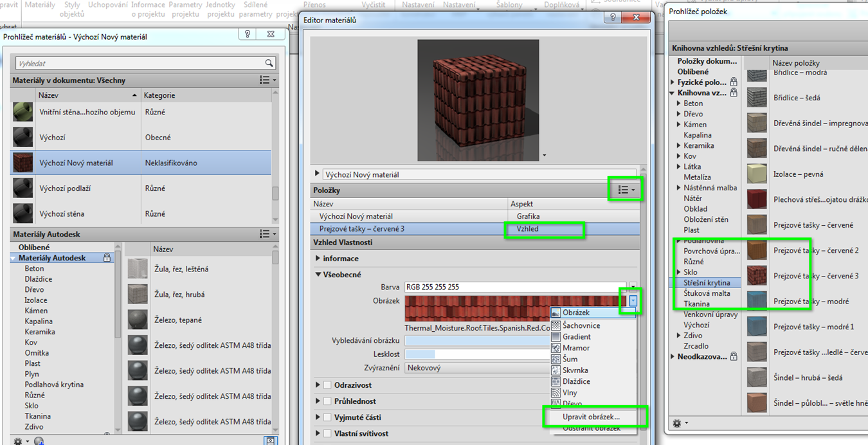The width and height of the screenshot is (868, 445).
Task: Click the Vyhledat search field
Action: click(x=138, y=64)
